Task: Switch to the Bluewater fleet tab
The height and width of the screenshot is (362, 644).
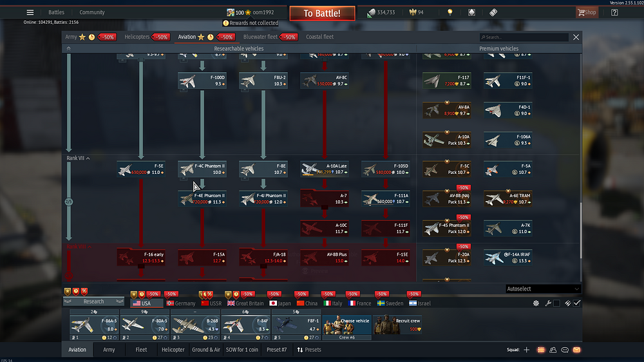Action: [x=260, y=37]
